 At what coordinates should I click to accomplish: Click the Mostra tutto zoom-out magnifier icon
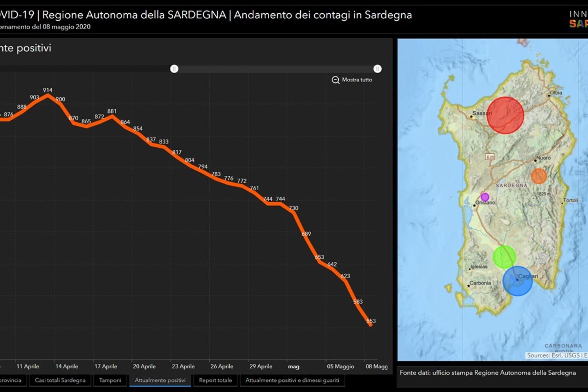pos(336,80)
